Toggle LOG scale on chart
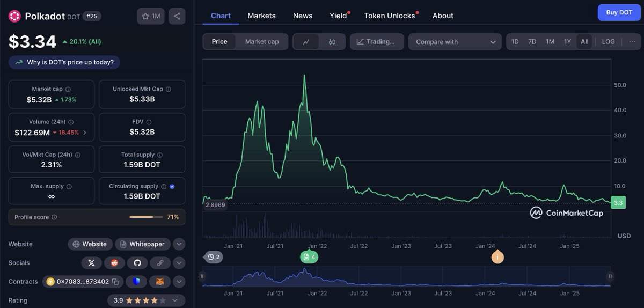This screenshot has height=308, width=644. [609, 42]
